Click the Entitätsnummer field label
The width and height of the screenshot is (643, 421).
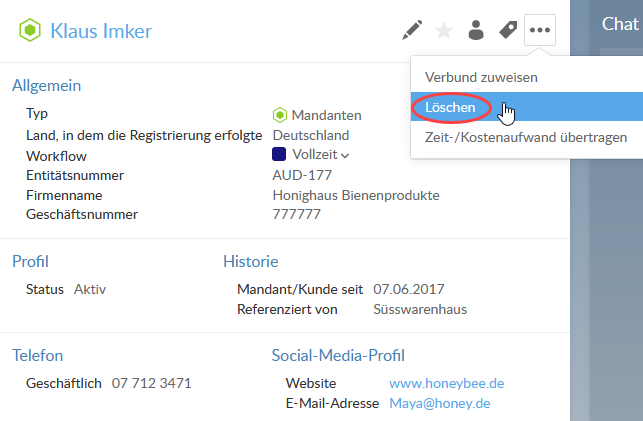tap(75, 175)
